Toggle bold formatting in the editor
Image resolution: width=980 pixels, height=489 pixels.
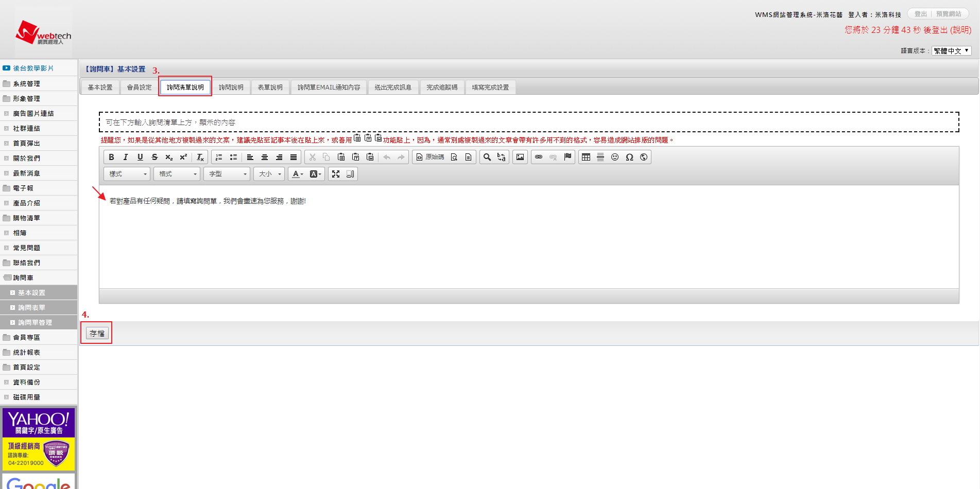(111, 157)
